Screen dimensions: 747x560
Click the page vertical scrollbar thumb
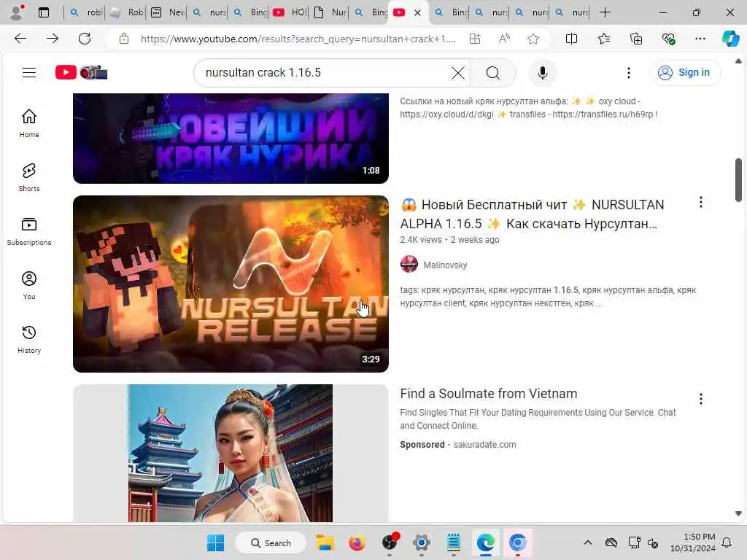(738, 180)
